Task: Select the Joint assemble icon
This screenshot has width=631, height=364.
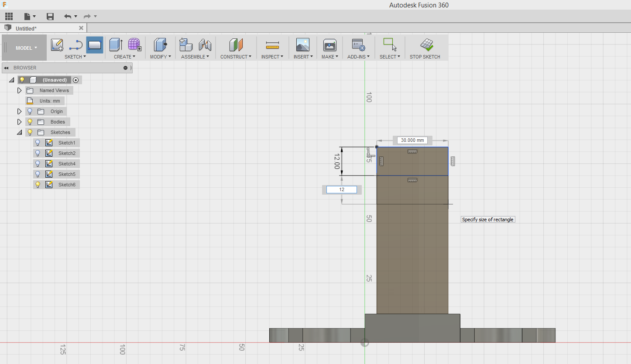Action: pyautogui.click(x=205, y=45)
